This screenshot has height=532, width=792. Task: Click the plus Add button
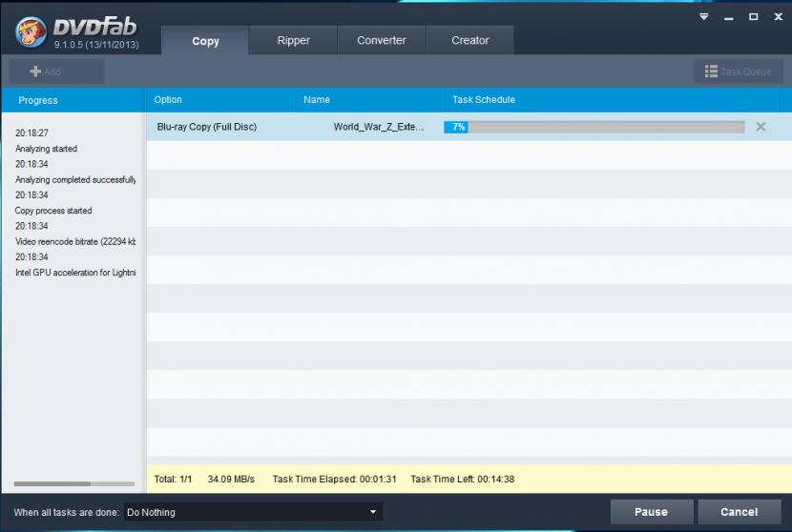click(x=56, y=72)
